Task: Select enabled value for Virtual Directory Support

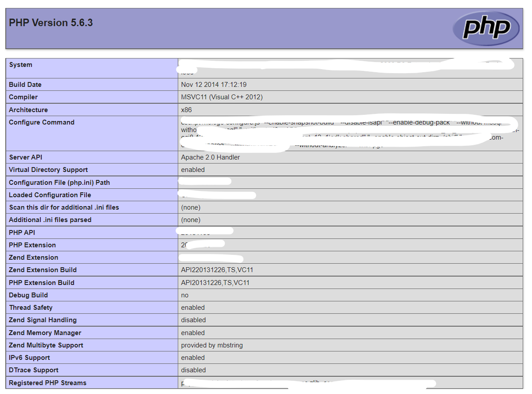Action: point(193,170)
